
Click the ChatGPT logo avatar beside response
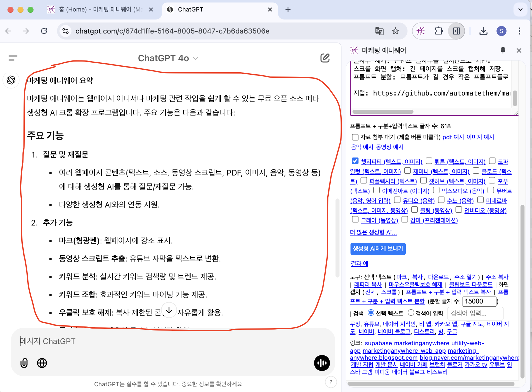point(11,80)
